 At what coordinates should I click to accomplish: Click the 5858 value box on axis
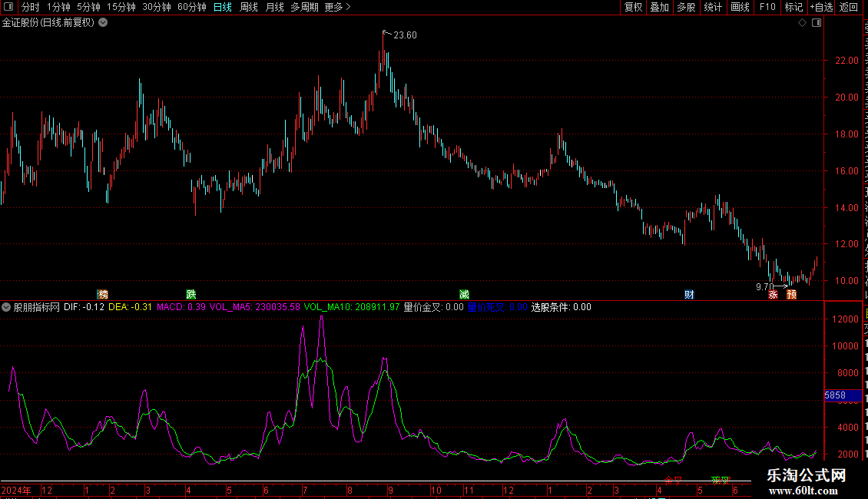click(843, 395)
